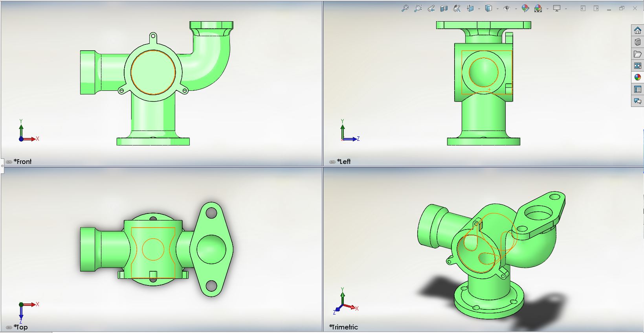
Task: Toggle the view link icon beside *Front
Action: (9, 162)
